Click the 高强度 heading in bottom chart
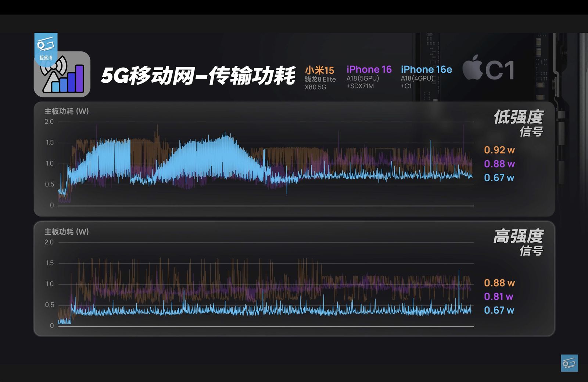The height and width of the screenshot is (382, 588). [x=519, y=236]
